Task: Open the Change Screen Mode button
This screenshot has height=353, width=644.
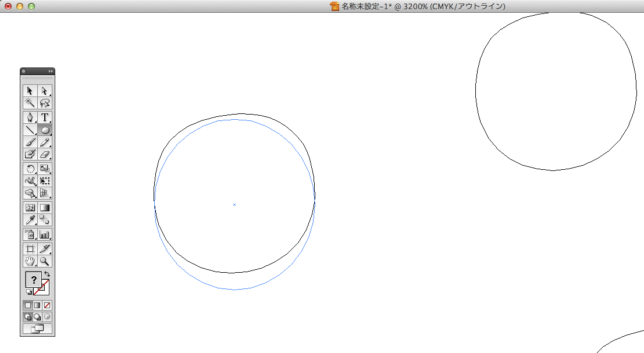Action: click(37, 329)
